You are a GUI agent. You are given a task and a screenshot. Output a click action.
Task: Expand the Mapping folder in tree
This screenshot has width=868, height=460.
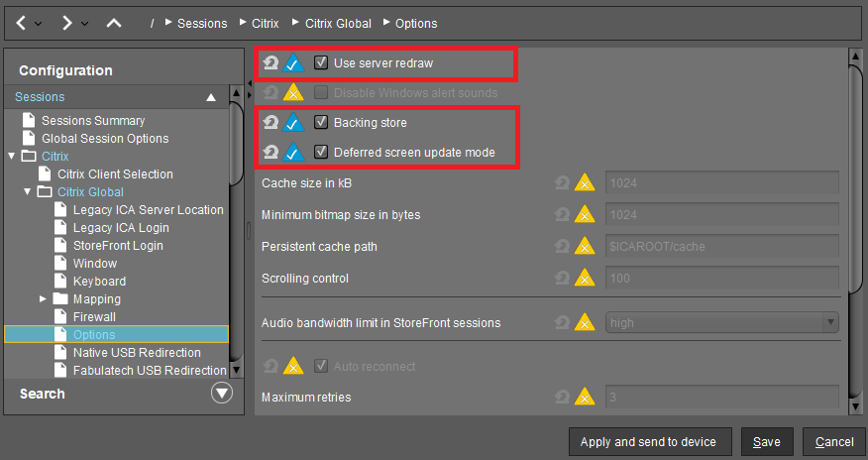(x=44, y=299)
